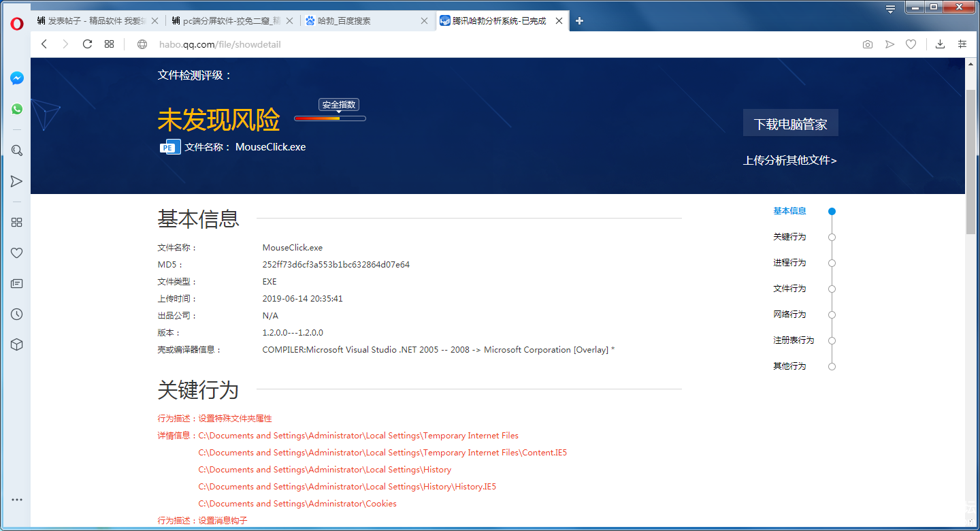Select the MD5 value 252ff73d6cf3a553b1bc632864d07e64
The height and width of the screenshot is (531, 980).
(336, 265)
